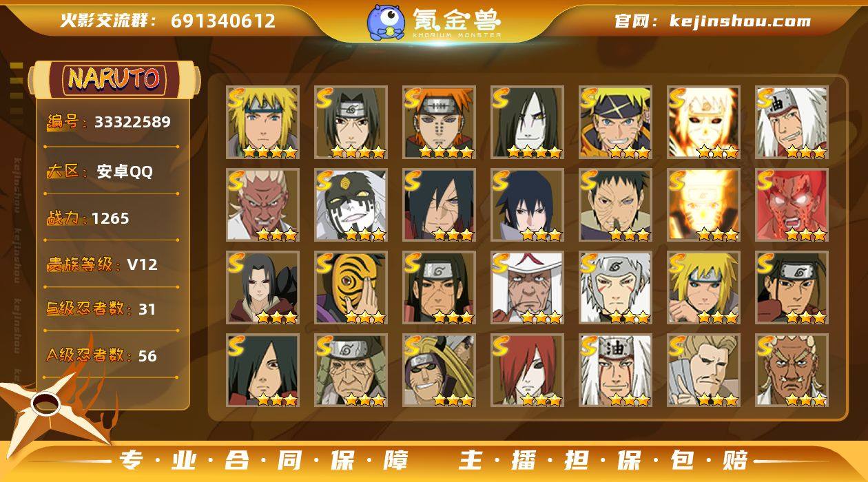Choose Sasuke portrait in second row
This screenshot has height=482, width=868.
[527, 205]
